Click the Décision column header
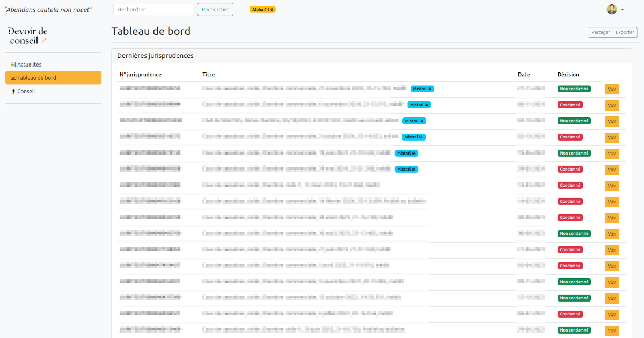The height and width of the screenshot is (338, 644). [x=568, y=75]
